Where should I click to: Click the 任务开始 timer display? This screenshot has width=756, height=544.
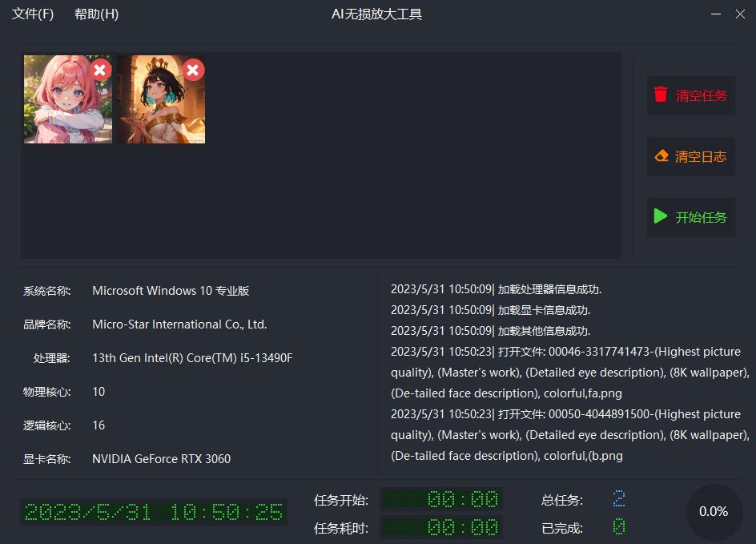click(x=441, y=500)
